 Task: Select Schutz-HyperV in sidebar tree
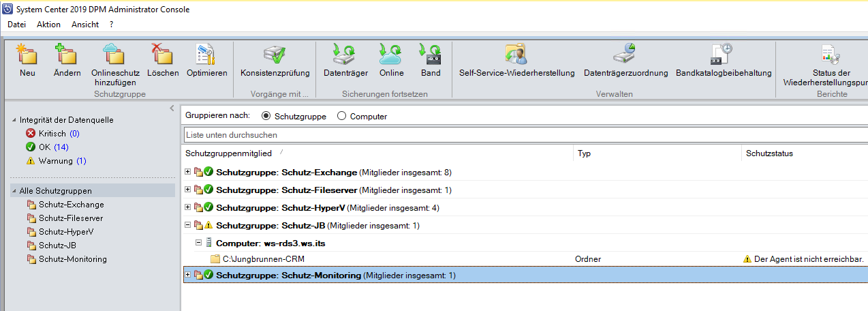click(x=66, y=232)
